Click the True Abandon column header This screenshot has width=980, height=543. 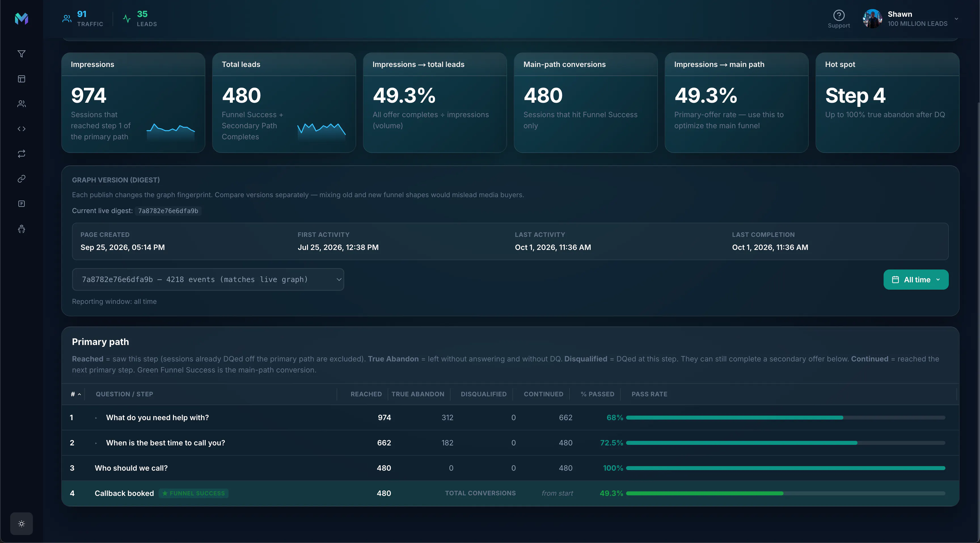tap(418, 394)
